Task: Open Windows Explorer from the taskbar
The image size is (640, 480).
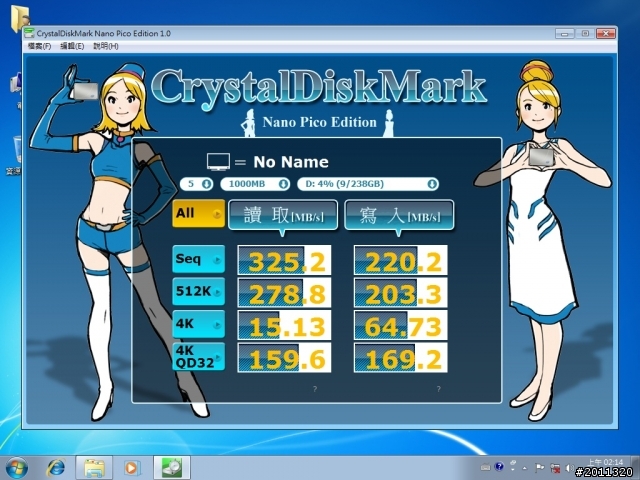Action: pyautogui.click(x=94, y=468)
